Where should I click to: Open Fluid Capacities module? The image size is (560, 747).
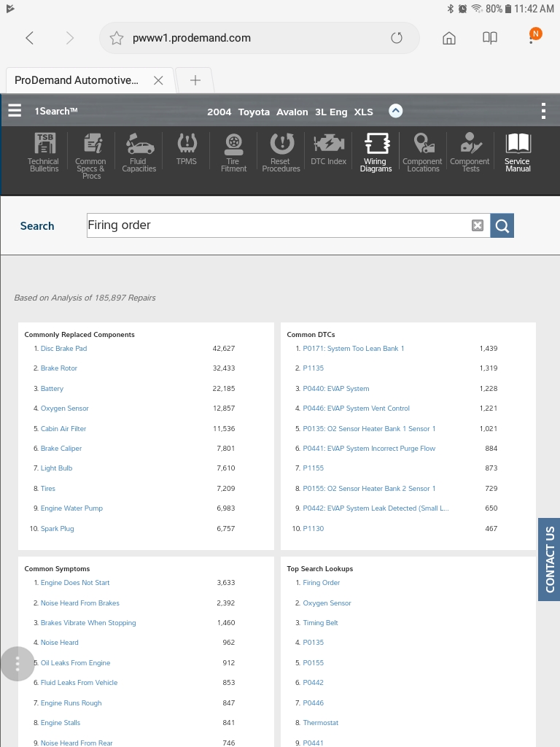(x=139, y=152)
